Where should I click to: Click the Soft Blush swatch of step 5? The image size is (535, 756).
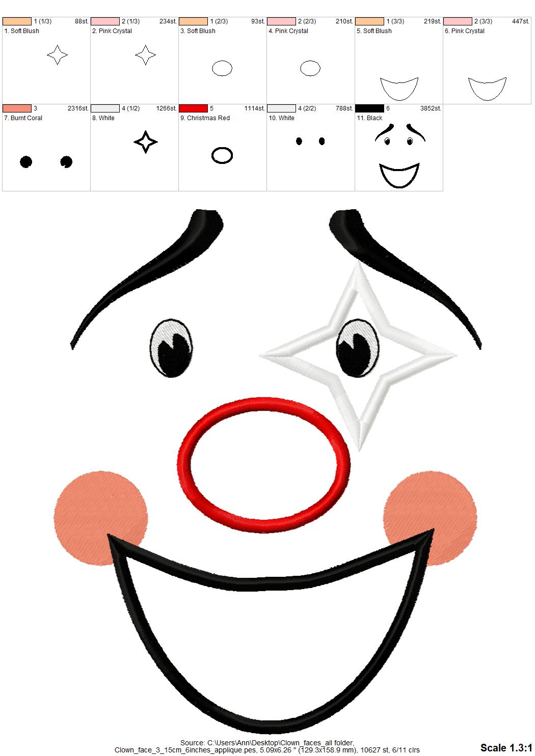coord(369,21)
